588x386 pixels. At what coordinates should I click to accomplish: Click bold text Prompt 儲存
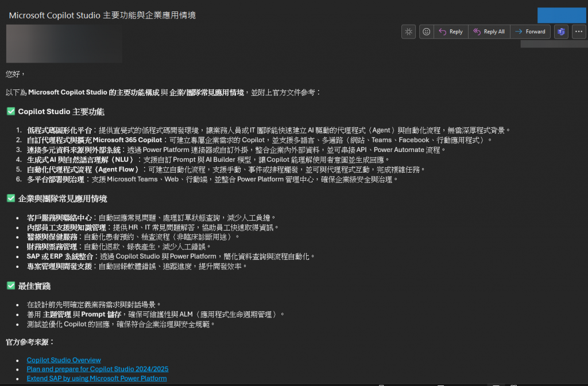point(101,314)
